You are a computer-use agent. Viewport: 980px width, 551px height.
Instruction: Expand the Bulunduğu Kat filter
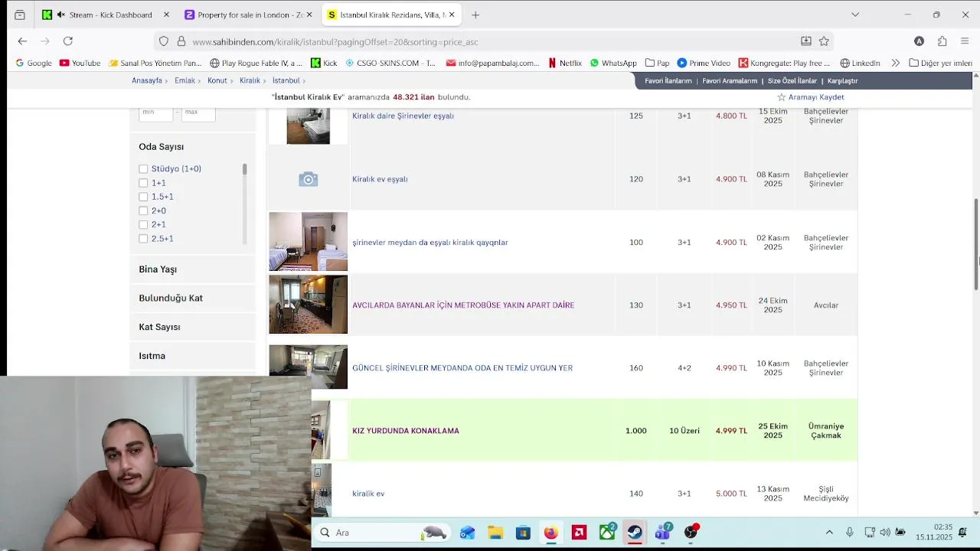click(192, 298)
